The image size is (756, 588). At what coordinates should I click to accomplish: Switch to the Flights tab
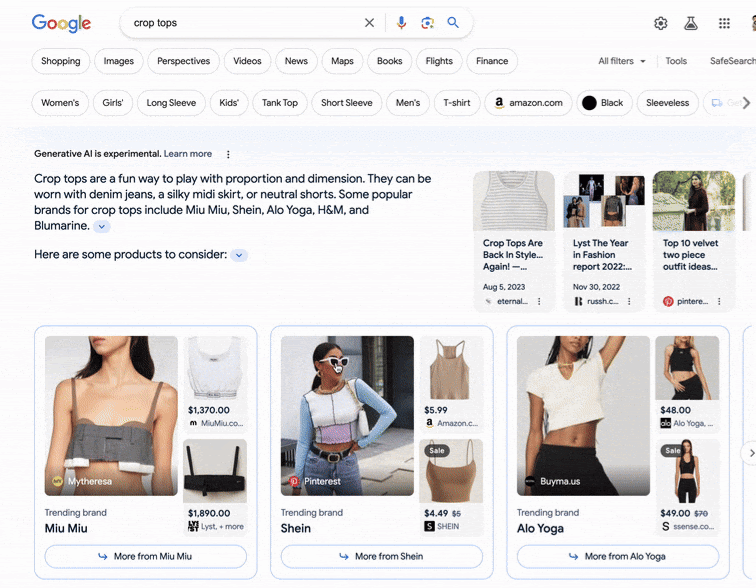pyautogui.click(x=439, y=61)
